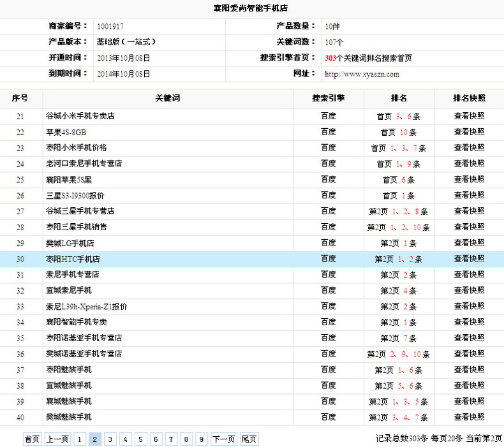This screenshot has width=504, height=447.
Task: Jump to pagination page 6
Action: tap(156, 439)
